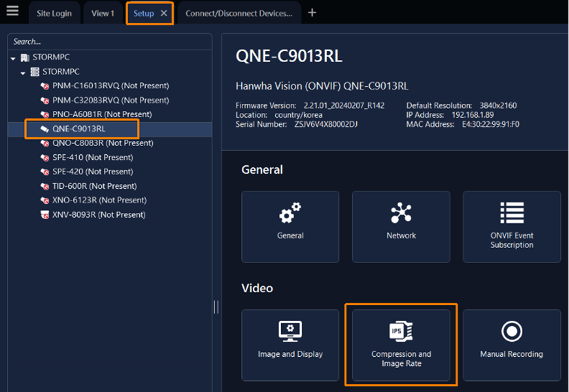Switch to the View 1 tab
Screen dimensions: 569x392
pos(103,13)
